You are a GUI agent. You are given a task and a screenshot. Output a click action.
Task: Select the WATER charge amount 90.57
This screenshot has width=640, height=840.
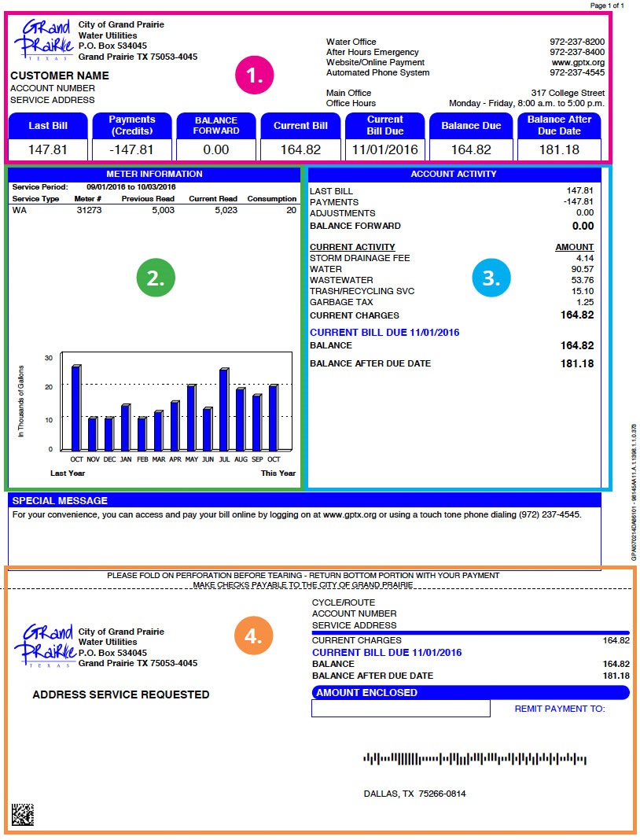(582, 269)
